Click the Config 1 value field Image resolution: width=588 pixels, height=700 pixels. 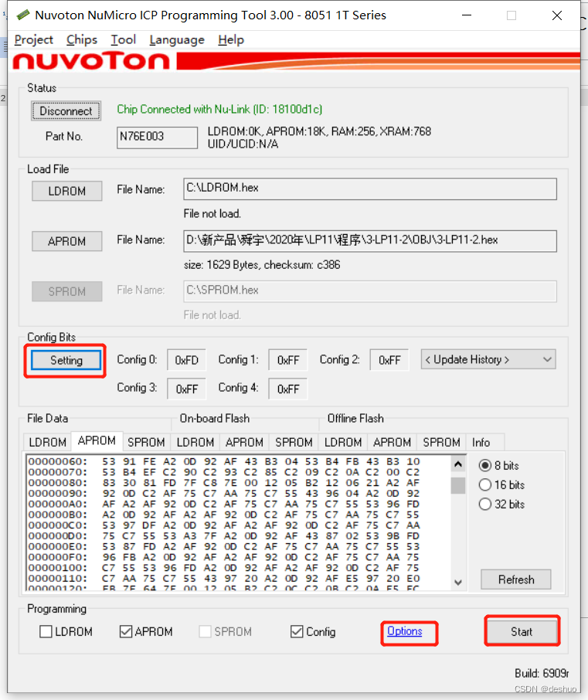coord(288,360)
